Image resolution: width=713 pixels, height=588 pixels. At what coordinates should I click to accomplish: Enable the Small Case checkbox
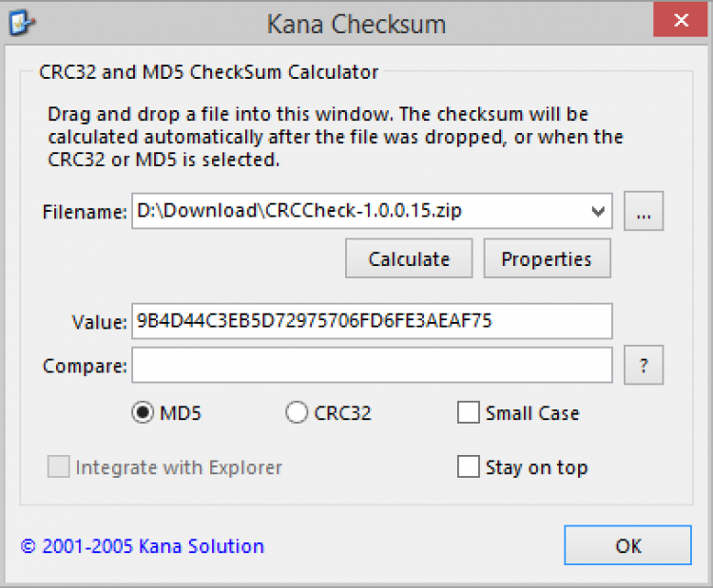pyautogui.click(x=468, y=413)
